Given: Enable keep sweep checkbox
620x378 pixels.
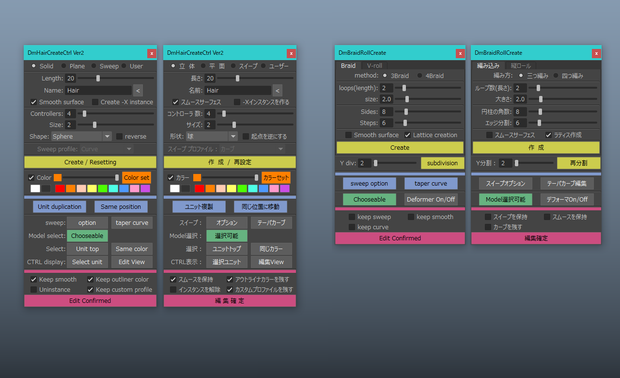Looking at the screenshot, I should 352,217.
